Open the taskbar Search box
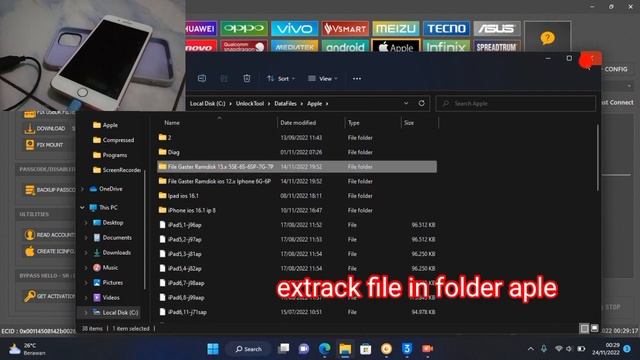Viewport: 640px width, 360px height. tap(249, 349)
